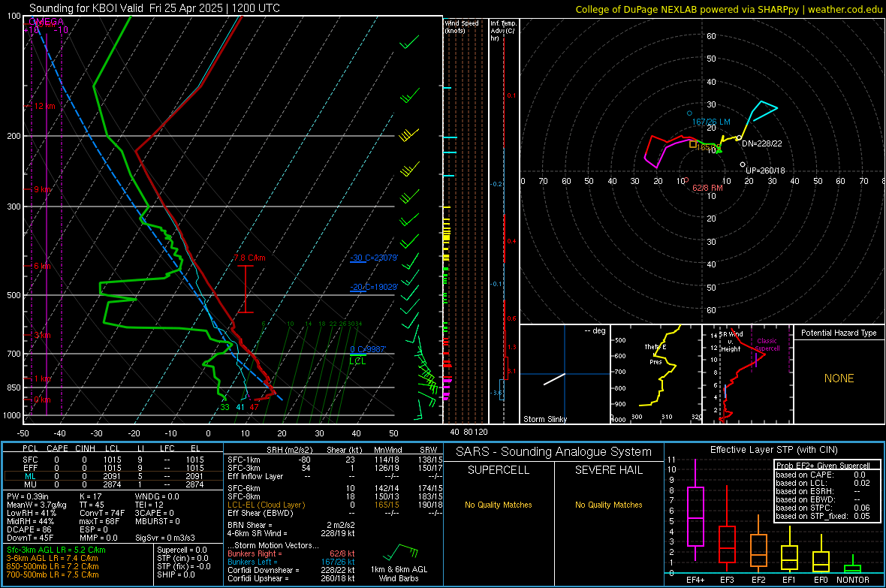
Task: Click the TEI = 12 value
Action: click(149, 505)
